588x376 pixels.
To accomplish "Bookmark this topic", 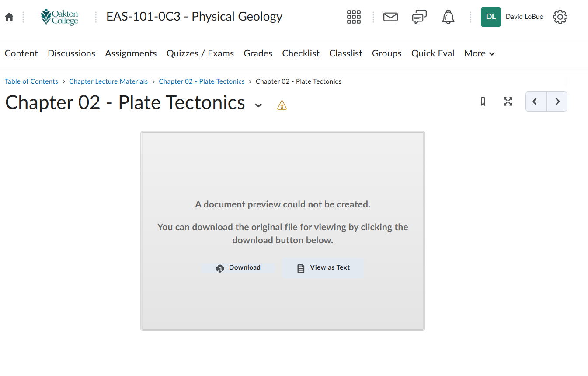I will point(483,102).
